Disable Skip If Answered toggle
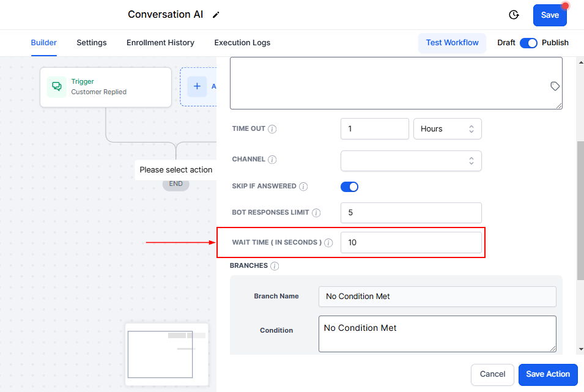Viewport: 584px width, 392px height. [x=349, y=187]
